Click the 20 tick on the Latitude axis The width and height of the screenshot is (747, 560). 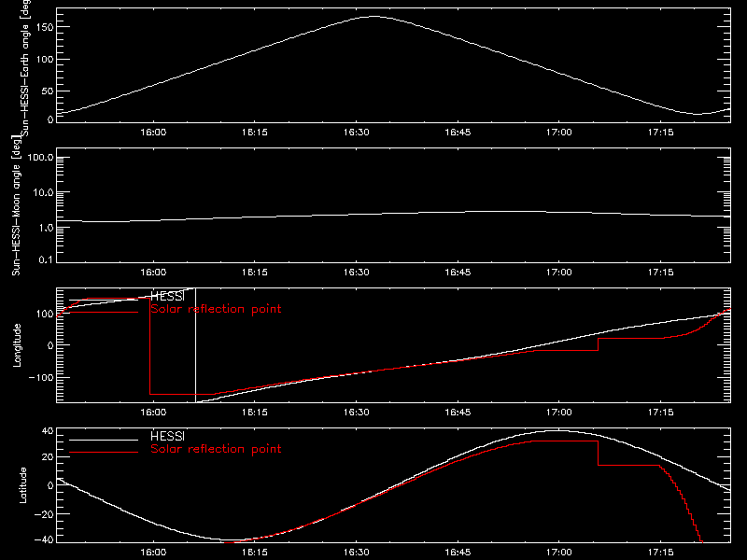point(48,456)
